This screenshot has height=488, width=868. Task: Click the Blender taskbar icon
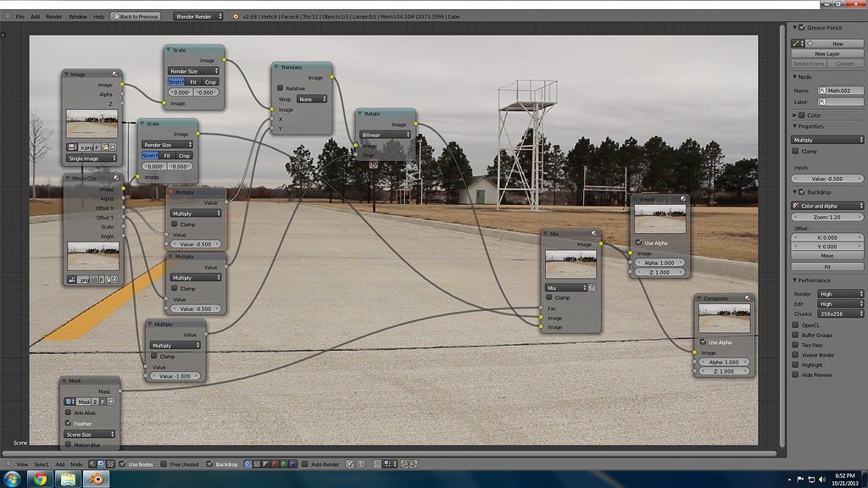pyautogui.click(x=97, y=480)
